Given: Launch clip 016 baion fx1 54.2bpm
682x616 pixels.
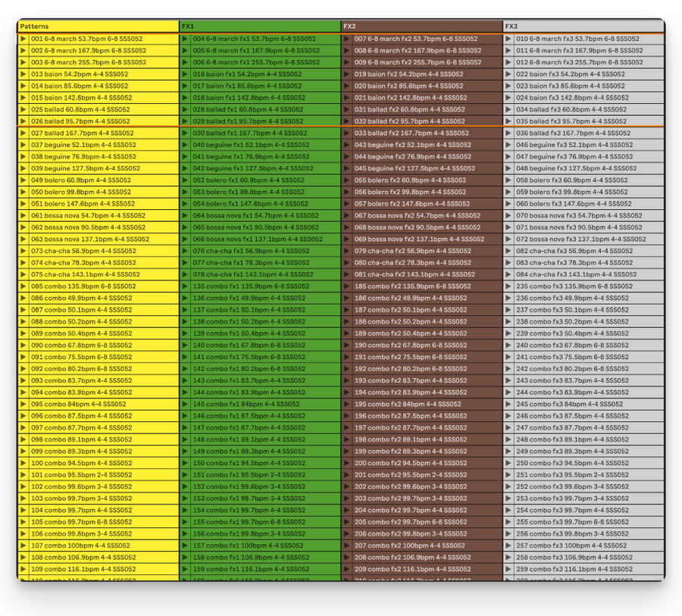Looking at the screenshot, I should click(x=185, y=74).
